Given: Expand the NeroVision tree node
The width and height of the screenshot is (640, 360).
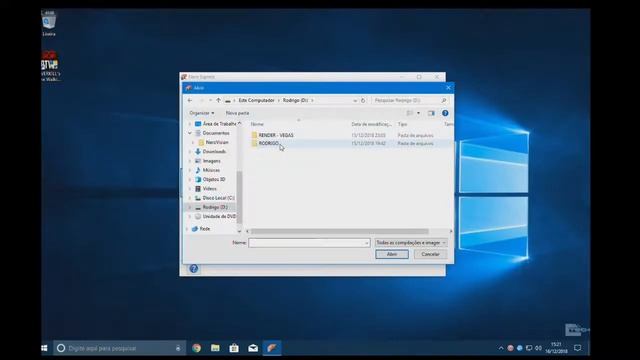Looking at the screenshot, I should tap(193, 142).
